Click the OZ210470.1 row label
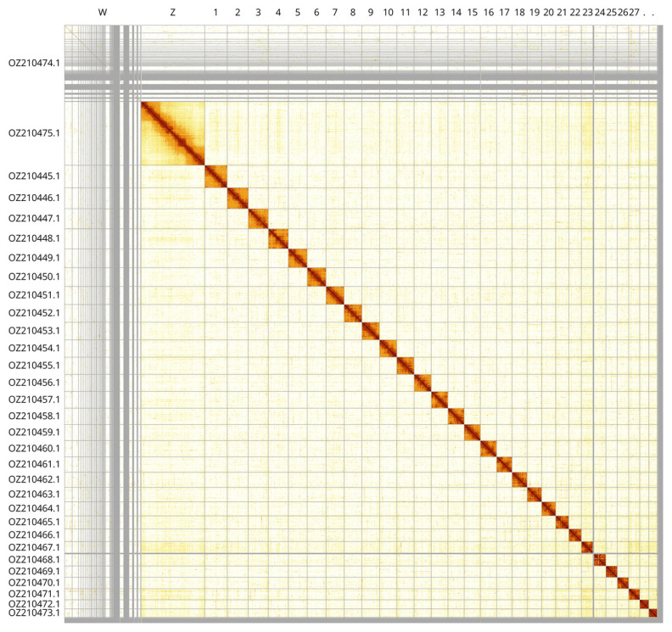Screen dimensions: 672x632 click(34, 583)
